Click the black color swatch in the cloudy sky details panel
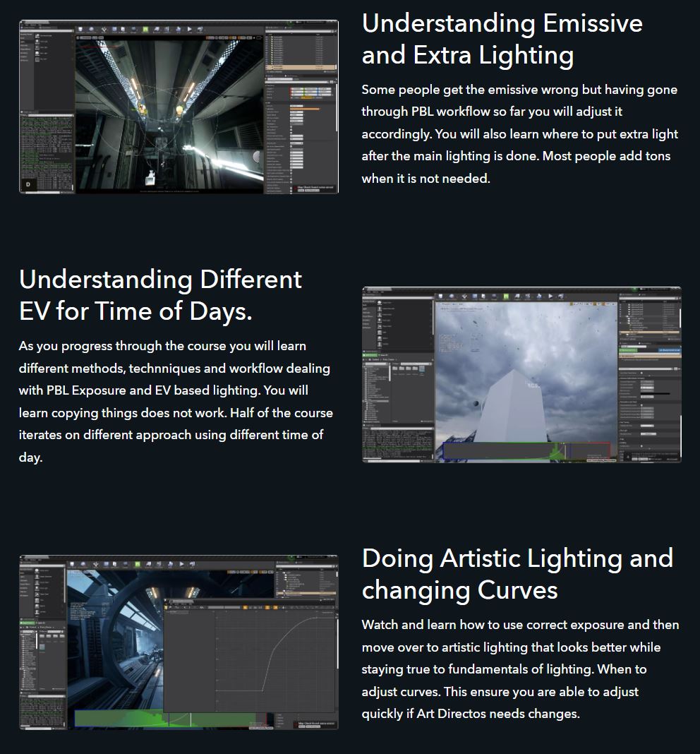The width and height of the screenshot is (700, 754). (656, 393)
